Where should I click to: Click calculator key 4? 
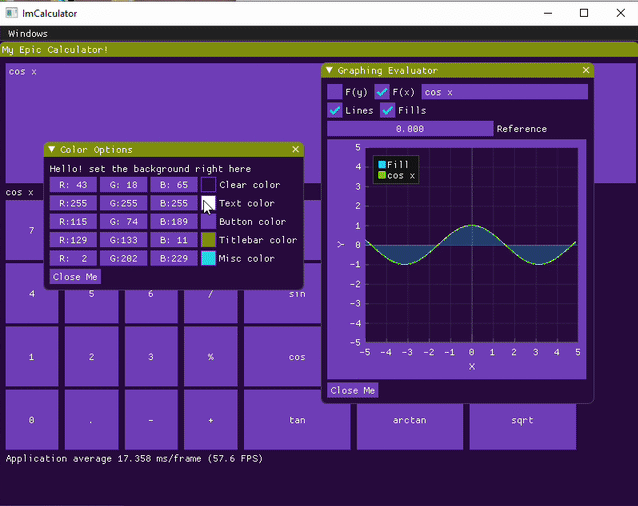(x=32, y=293)
